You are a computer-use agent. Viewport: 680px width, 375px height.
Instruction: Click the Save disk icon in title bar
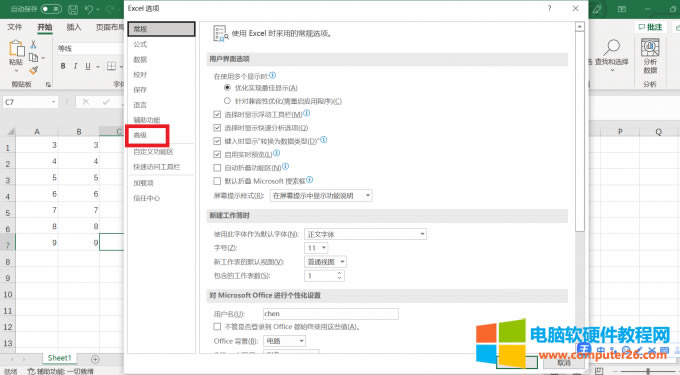pyautogui.click(x=73, y=9)
